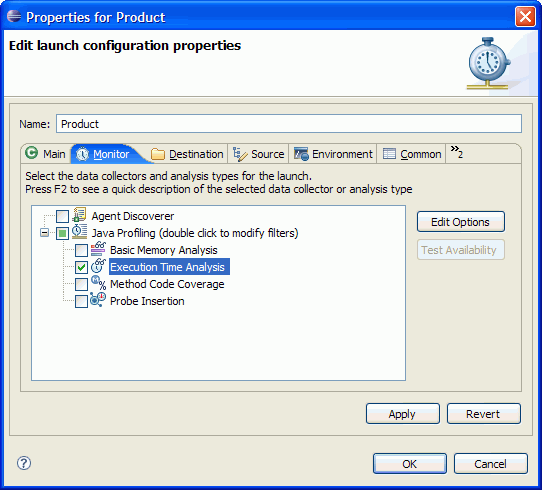The width and height of the screenshot is (542, 490).
Task: Collapse the Java Profiling tree node
Action: point(44,233)
